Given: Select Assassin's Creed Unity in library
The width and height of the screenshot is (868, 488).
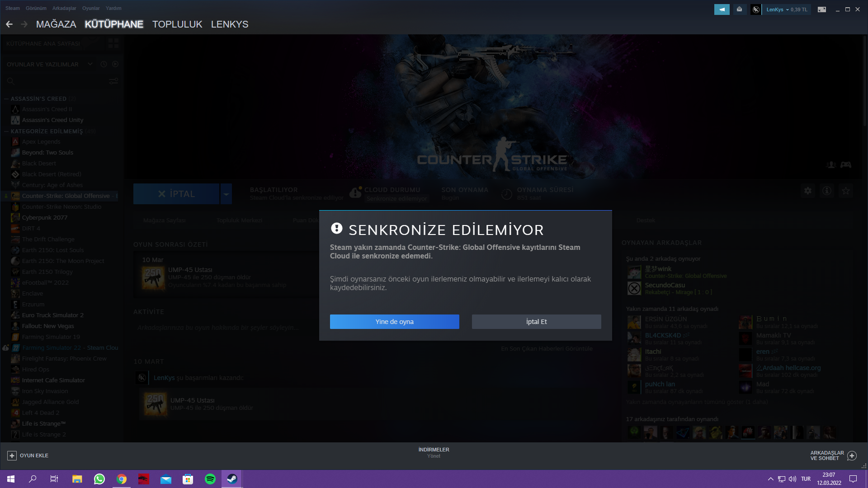Looking at the screenshot, I should coord(52,120).
